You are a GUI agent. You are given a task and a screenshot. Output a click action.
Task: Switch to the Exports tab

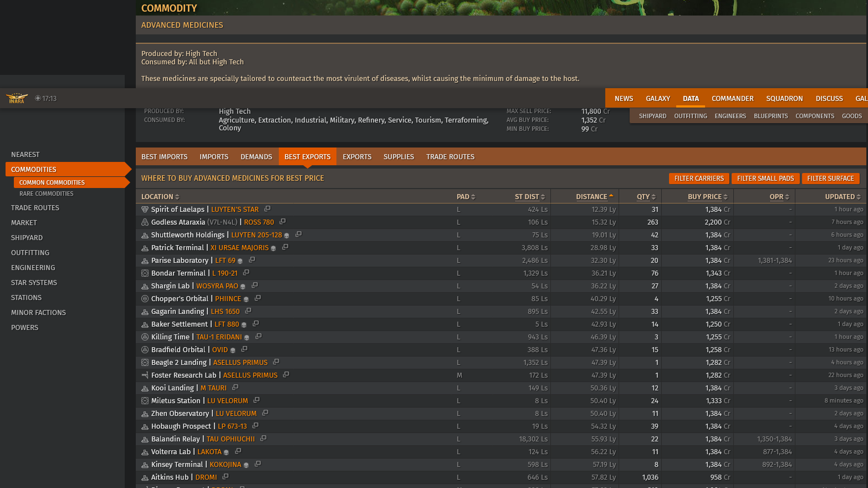point(357,157)
